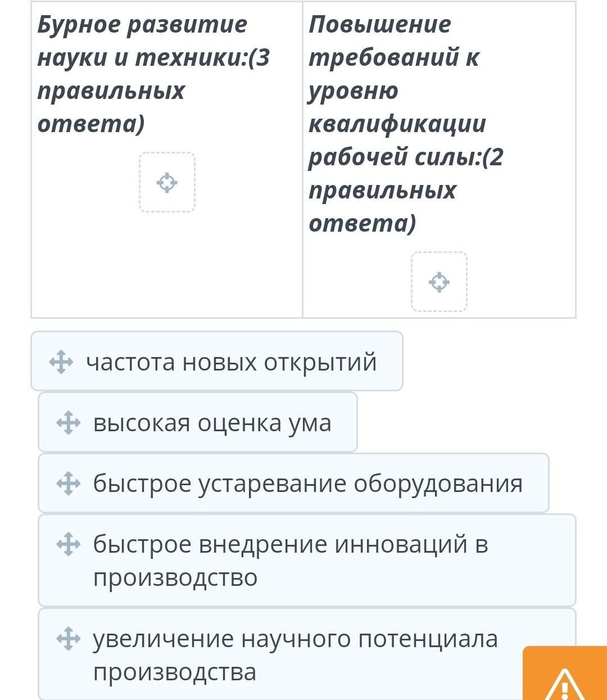Select answer text "высокая оценка ума"
The height and width of the screenshot is (700, 607).
(212, 423)
